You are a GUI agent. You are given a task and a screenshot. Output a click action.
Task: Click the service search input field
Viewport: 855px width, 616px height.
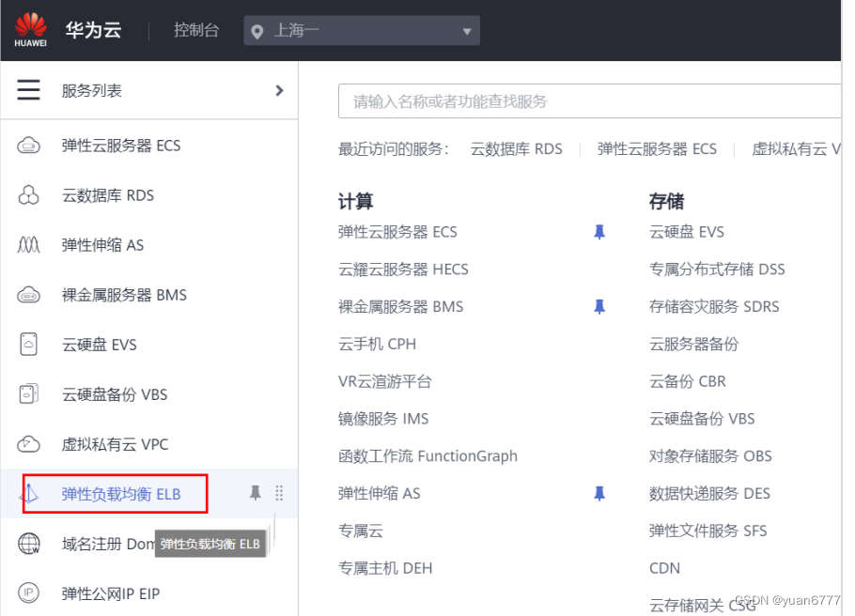589,100
